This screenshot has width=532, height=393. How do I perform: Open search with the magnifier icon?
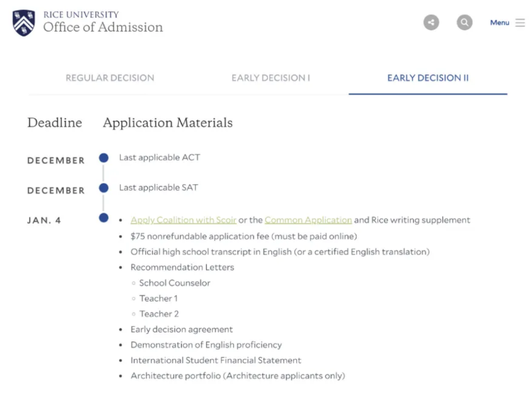(x=464, y=22)
